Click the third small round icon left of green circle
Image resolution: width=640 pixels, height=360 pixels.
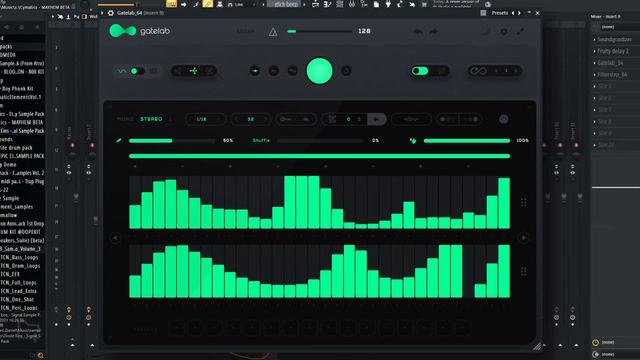click(x=293, y=71)
